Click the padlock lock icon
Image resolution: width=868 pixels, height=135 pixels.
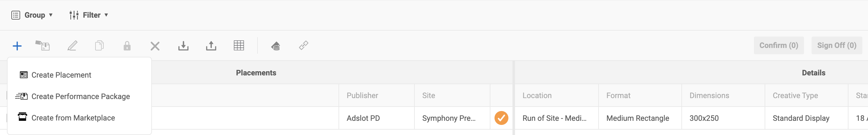pyautogui.click(x=127, y=45)
